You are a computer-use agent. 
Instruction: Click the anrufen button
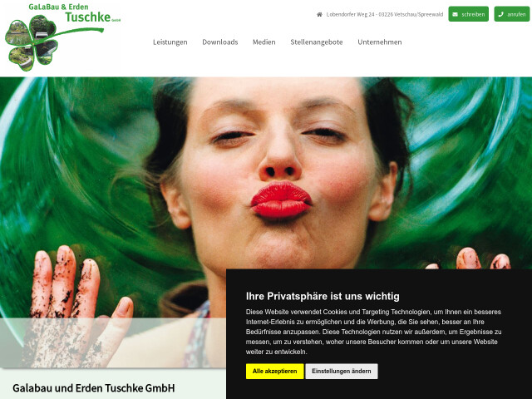512,14
